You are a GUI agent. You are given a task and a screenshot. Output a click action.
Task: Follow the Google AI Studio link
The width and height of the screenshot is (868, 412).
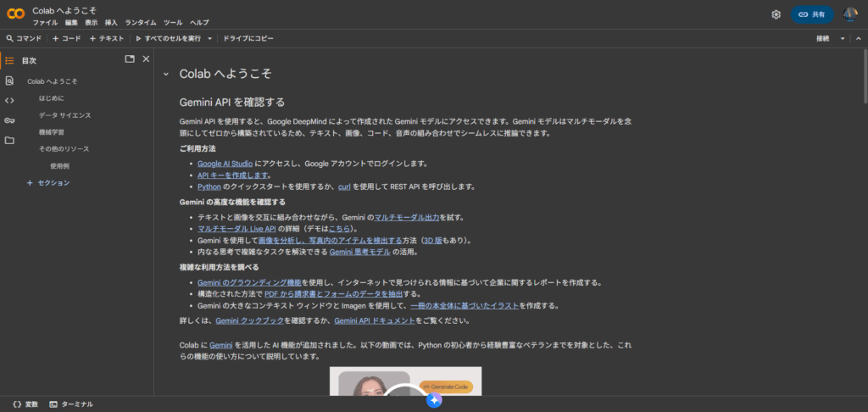[x=225, y=163]
